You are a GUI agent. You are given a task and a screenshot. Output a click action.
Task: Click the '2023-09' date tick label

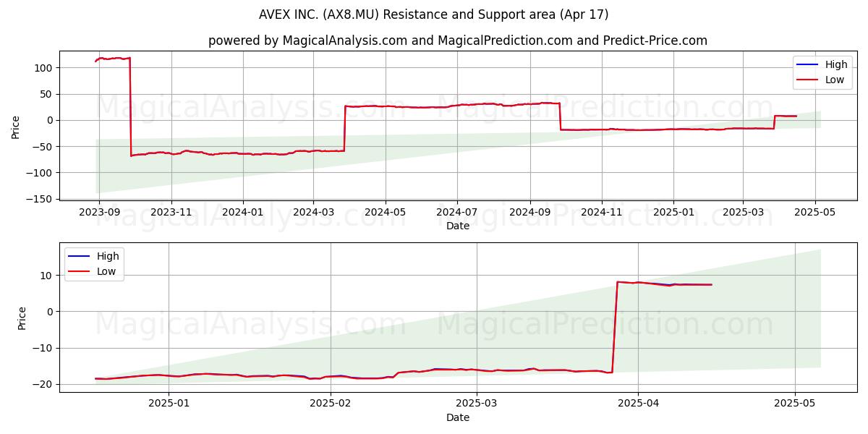pos(99,213)
